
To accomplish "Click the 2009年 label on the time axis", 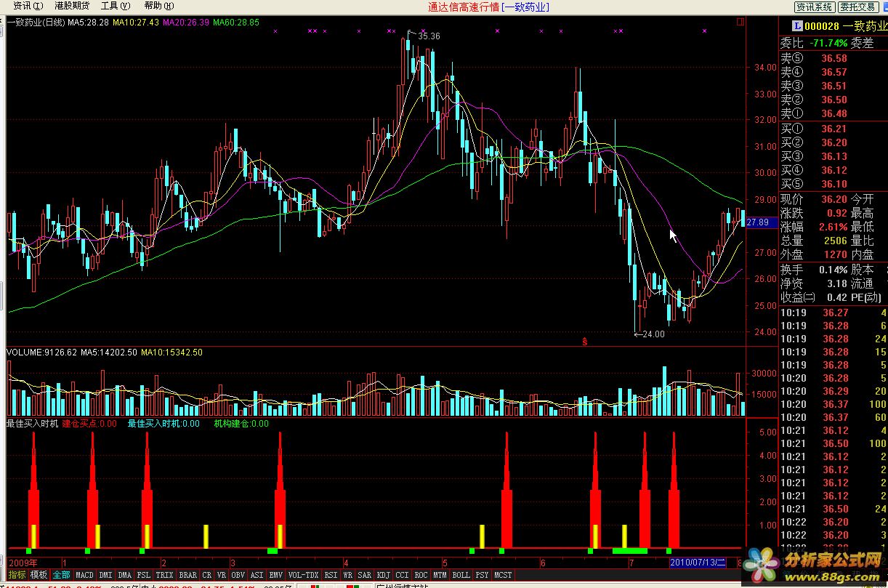I will [x=23, y=563].
